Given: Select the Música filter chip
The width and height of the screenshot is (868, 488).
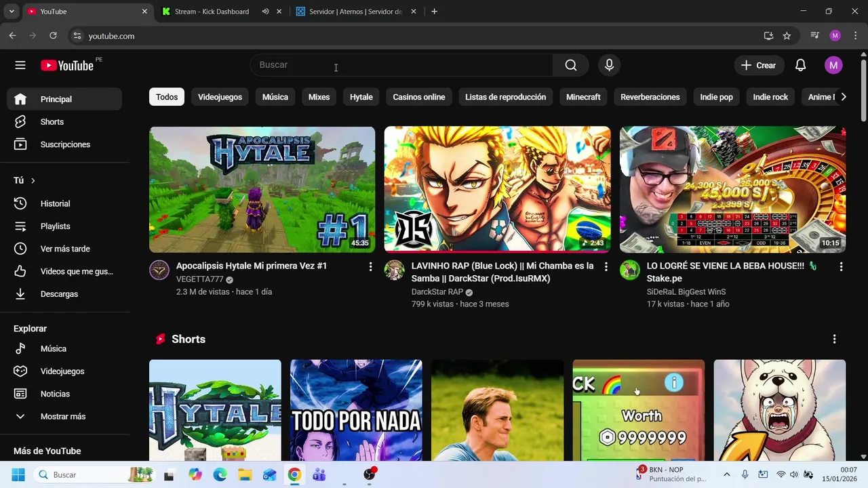Looking at the screenshot, I should pyautogui.click(x=275, y=97).
